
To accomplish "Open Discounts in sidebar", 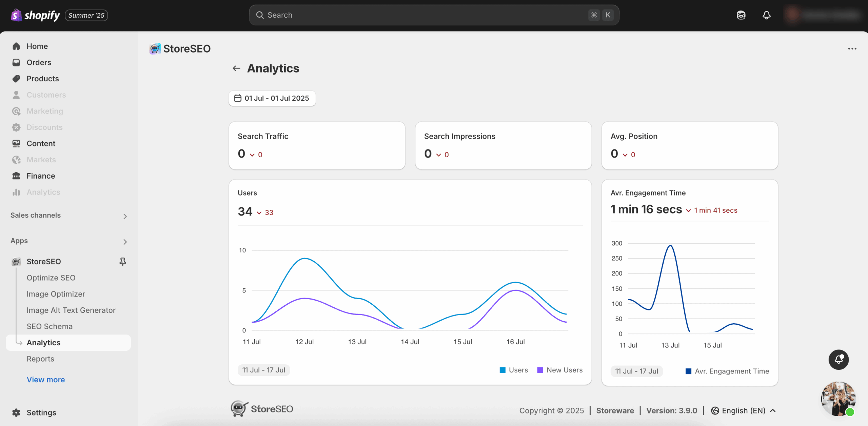I will tap(44, 127).
